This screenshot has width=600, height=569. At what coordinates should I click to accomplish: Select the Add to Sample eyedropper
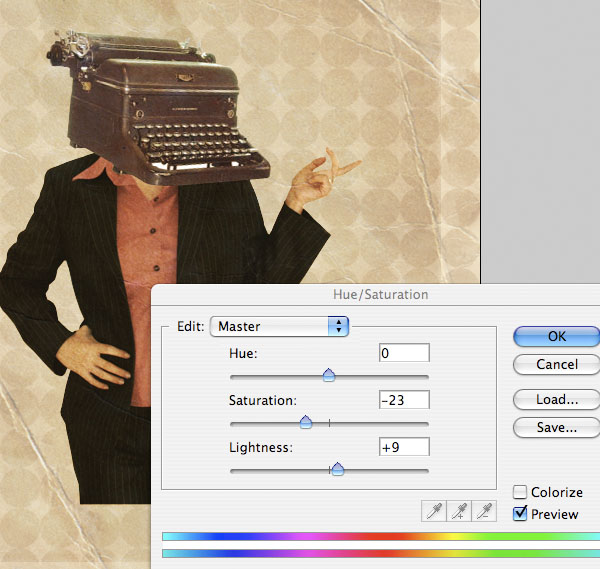(459, 511)
